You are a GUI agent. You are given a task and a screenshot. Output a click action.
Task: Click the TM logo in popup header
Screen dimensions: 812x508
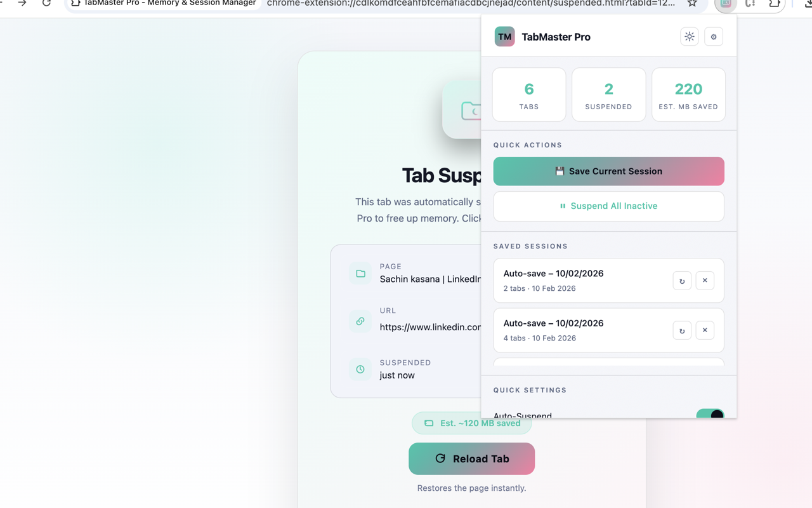504,36
